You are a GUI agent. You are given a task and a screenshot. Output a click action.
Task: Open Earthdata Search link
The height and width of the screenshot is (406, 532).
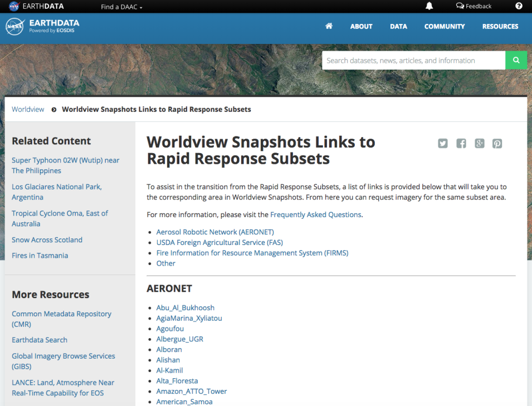pos(40,340)
